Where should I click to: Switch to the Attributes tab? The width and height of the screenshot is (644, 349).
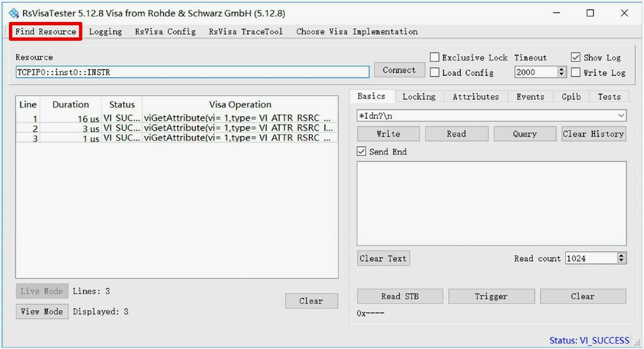(x=475, y=97)
